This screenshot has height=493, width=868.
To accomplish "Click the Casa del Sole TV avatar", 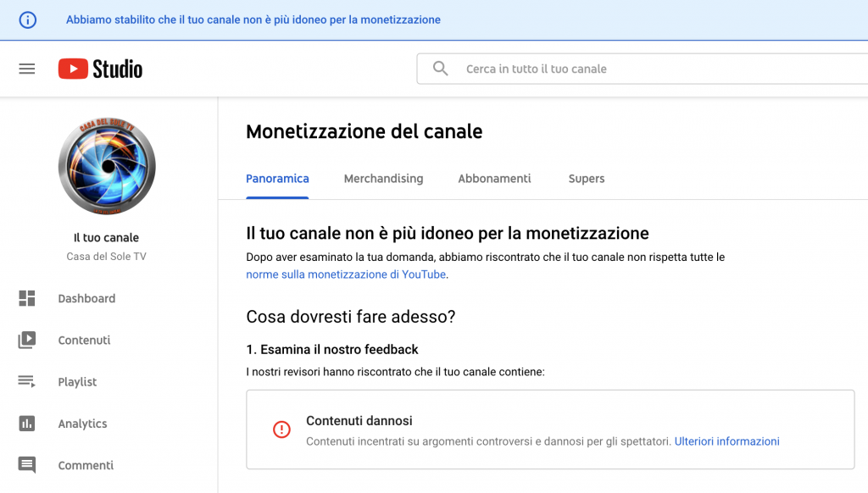I will [x=107, y=166].
